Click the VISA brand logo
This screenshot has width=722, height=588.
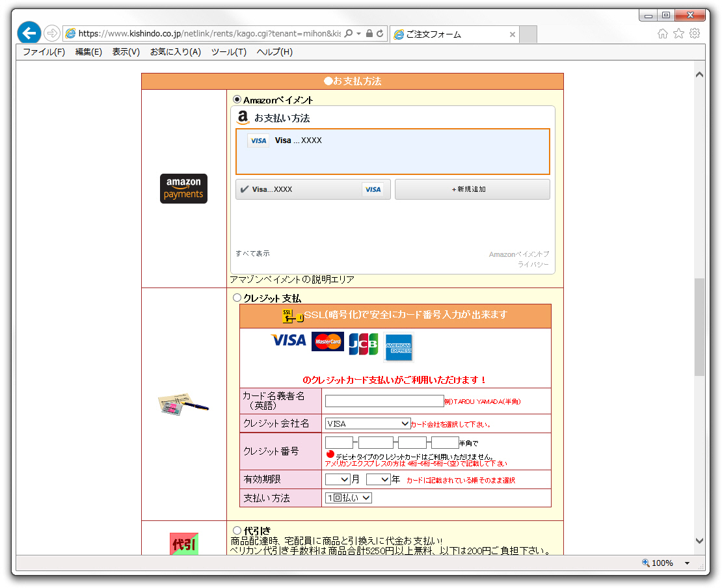tap(289, 341)
